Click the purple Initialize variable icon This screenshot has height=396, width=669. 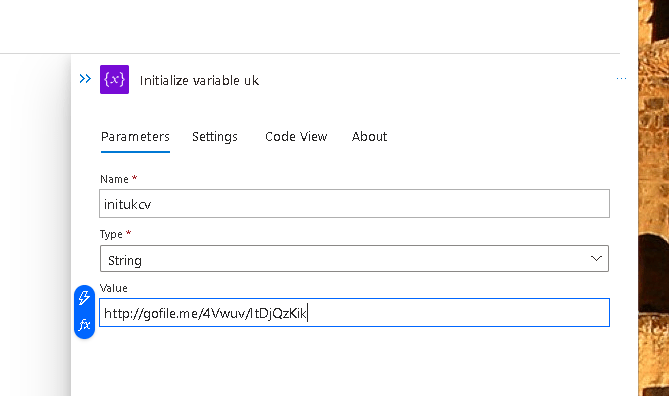click(x=114, y=79)
